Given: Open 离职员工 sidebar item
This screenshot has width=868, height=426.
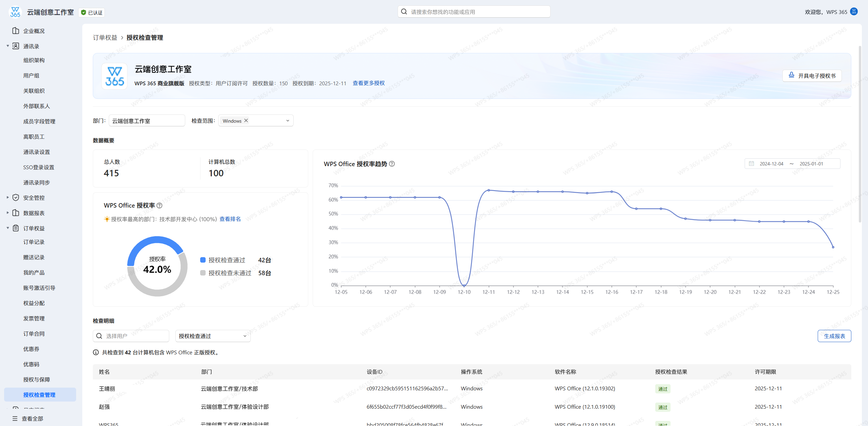Looking at the screenshot, I should point(34,137).
